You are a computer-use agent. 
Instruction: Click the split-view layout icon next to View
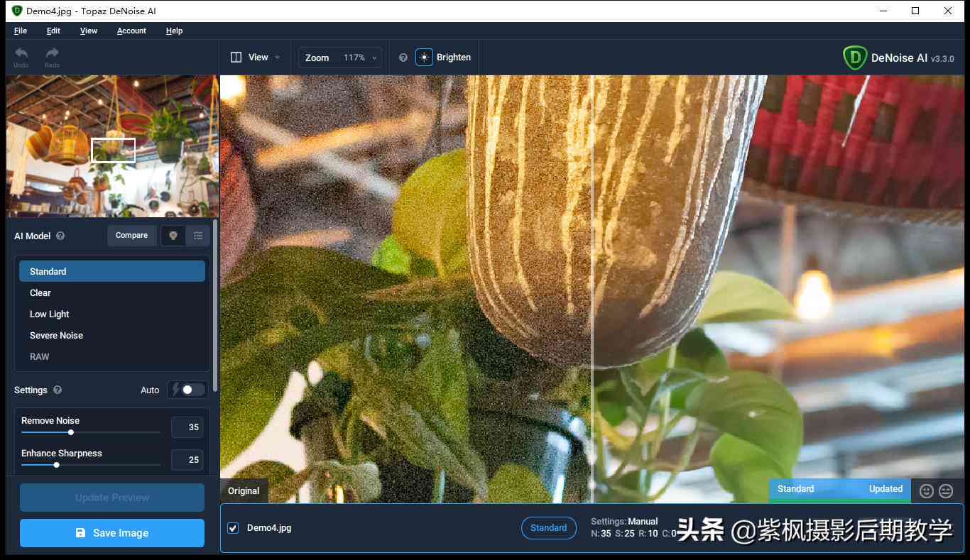(x=236, y=57)
